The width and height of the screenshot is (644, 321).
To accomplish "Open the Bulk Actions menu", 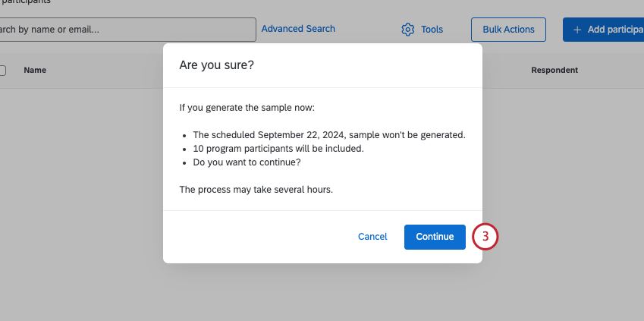I will coord(508,30).
